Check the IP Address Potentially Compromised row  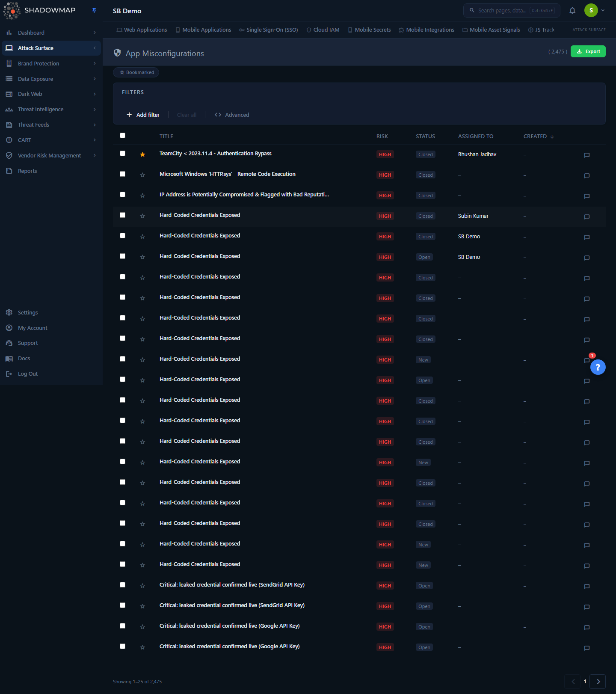[123, 195]
